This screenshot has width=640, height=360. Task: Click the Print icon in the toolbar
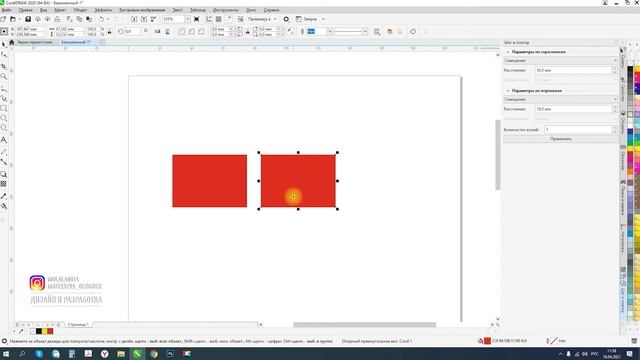(x=57, y=19)
